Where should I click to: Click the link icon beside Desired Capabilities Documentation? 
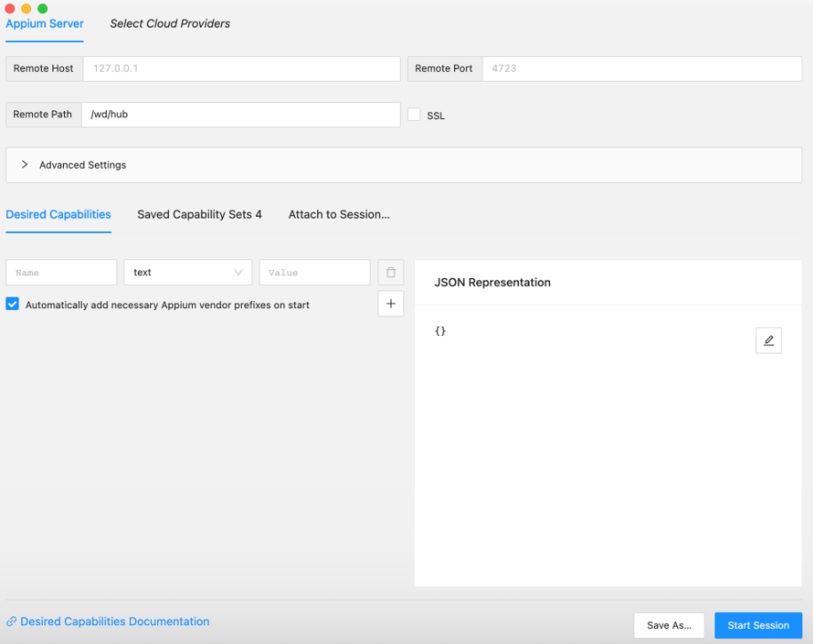pos(12,622)
